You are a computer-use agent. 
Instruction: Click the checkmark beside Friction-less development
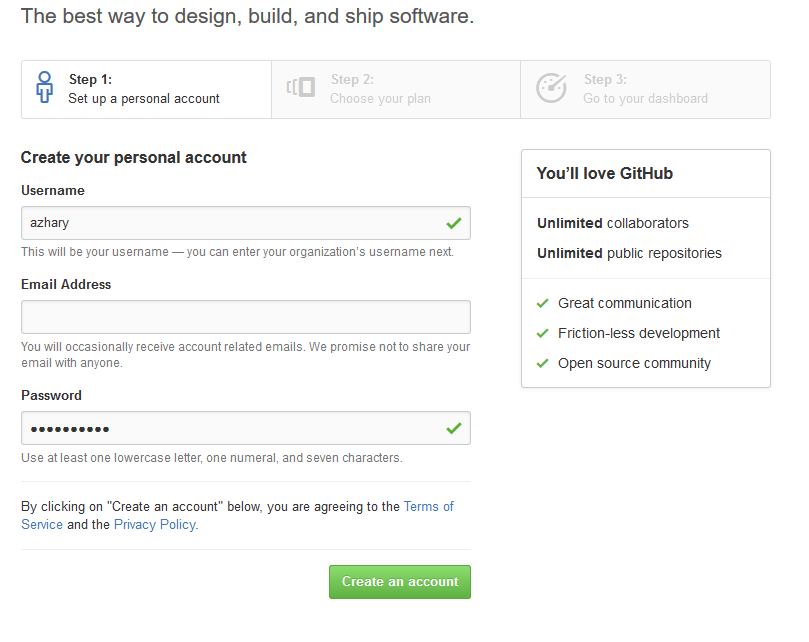(542, 333)
